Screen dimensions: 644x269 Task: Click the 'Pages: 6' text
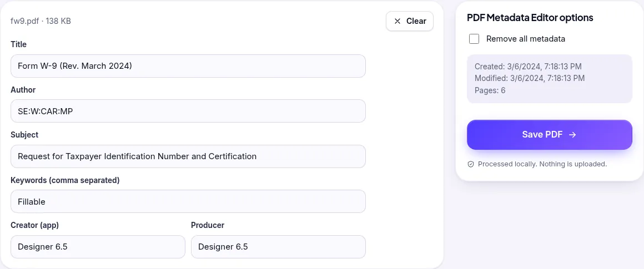[x=490, y=90]
